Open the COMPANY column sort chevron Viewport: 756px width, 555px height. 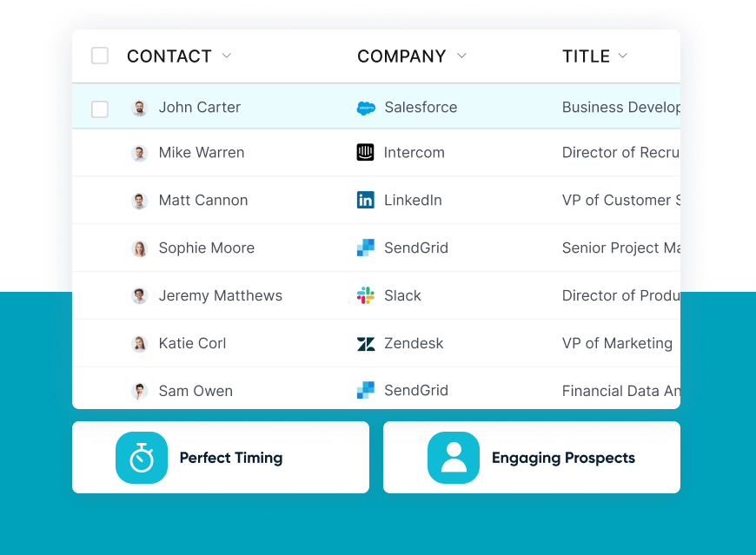[x=461, y=56]
